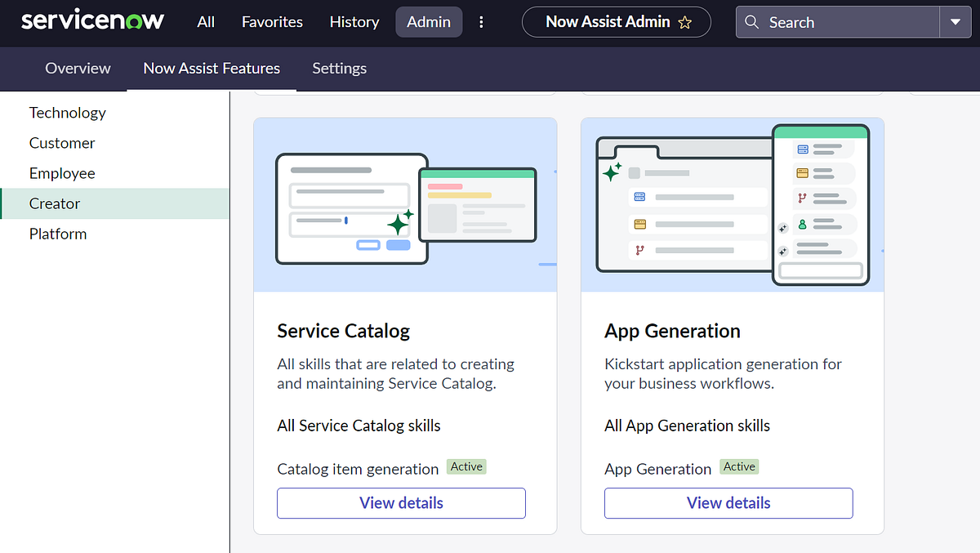
Task: Star Now Assist Admin as a favorite
Action: tap(685, 22)
